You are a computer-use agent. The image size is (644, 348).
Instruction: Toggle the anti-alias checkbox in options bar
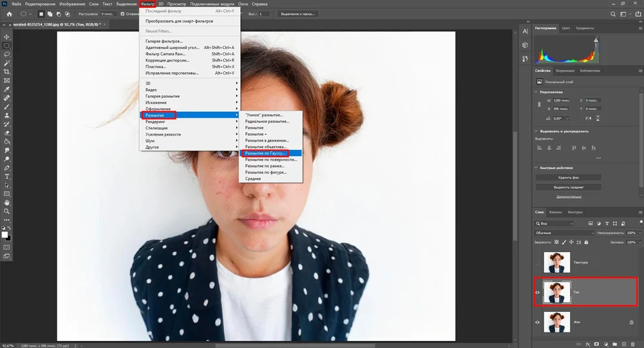[122, 14]
